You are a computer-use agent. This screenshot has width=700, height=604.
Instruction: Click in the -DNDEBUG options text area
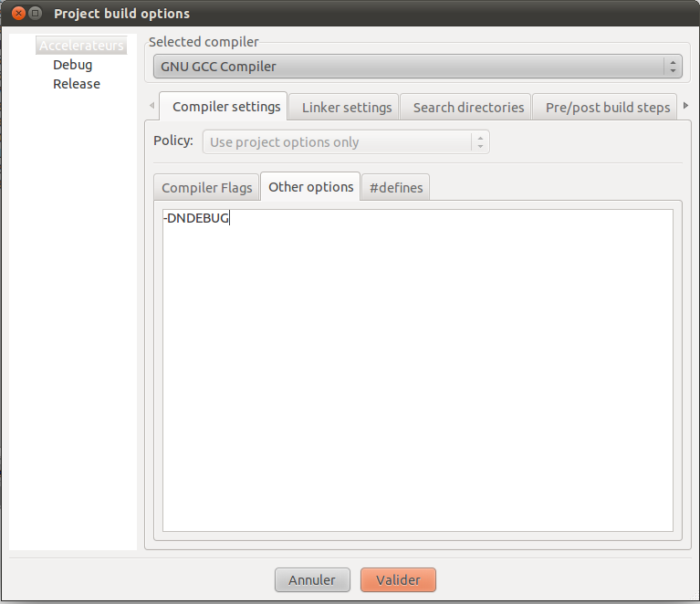click(x=418, y=370)
